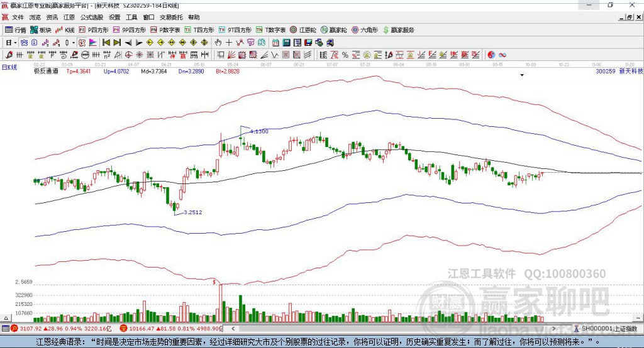Select the red pencil drawing tool

9,55
